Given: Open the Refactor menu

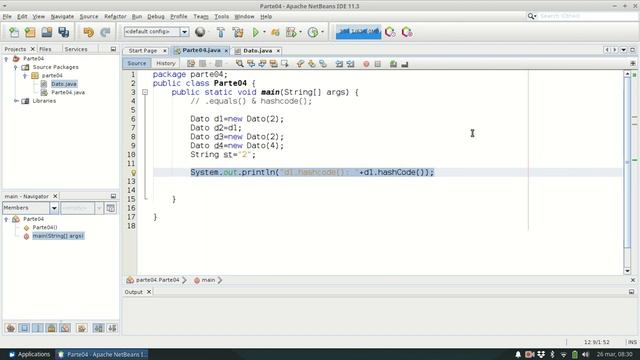Looking at the screenshot, I should pos(115,16).
